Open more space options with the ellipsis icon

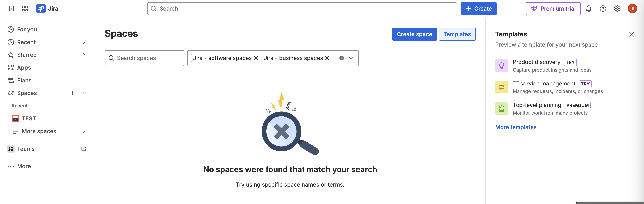point(84,93)
